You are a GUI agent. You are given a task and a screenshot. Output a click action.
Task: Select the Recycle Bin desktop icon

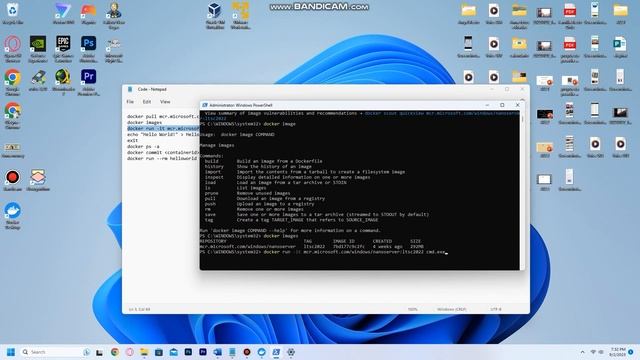pyautogui.click(x=13, y=13)
